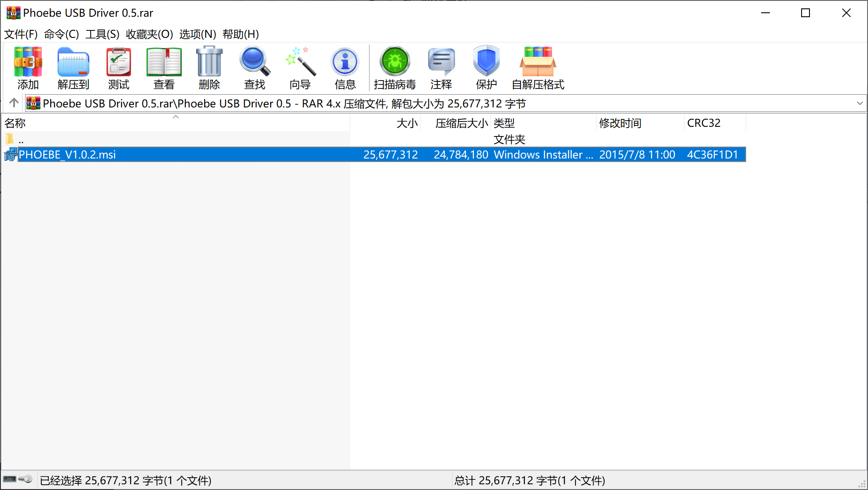Click the 文件夹 type cell
This screenshot has width=868, height=490.
point(509,140)
